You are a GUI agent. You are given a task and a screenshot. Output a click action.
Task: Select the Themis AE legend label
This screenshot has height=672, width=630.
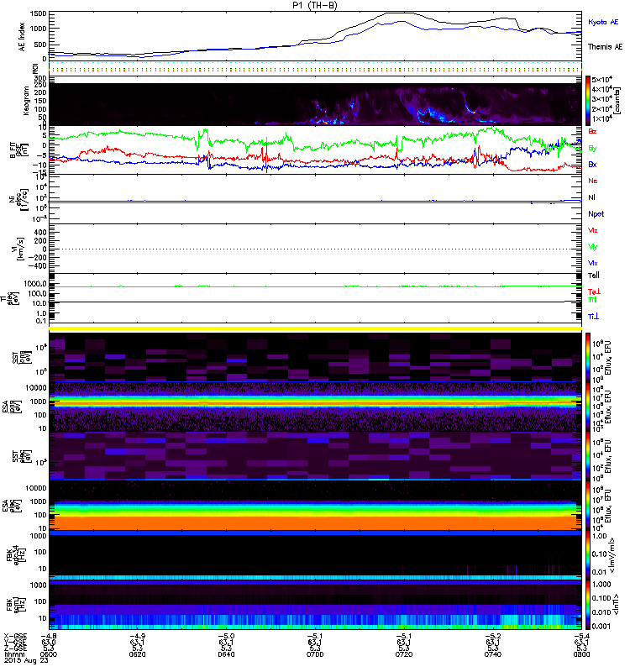click(605, 47)
